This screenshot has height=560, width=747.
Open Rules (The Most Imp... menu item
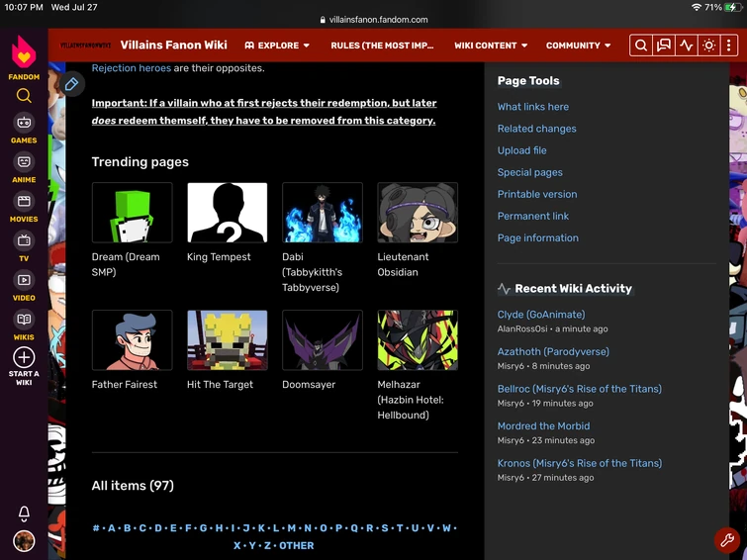382,46
